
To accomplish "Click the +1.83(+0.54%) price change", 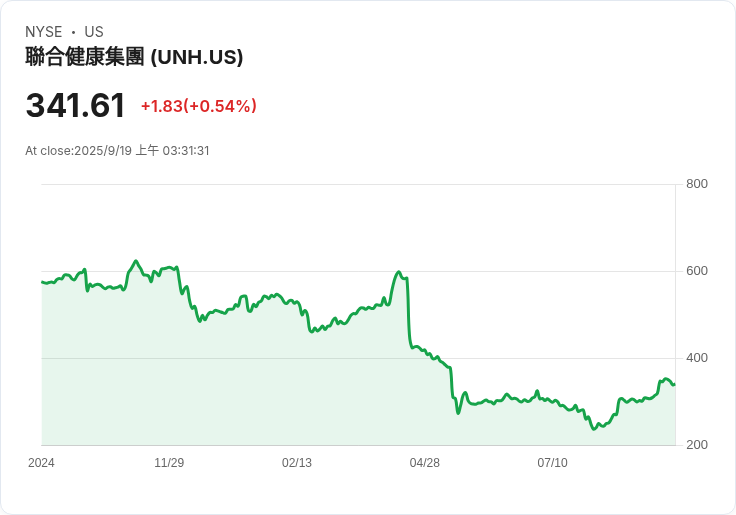I will coord(198,106).
